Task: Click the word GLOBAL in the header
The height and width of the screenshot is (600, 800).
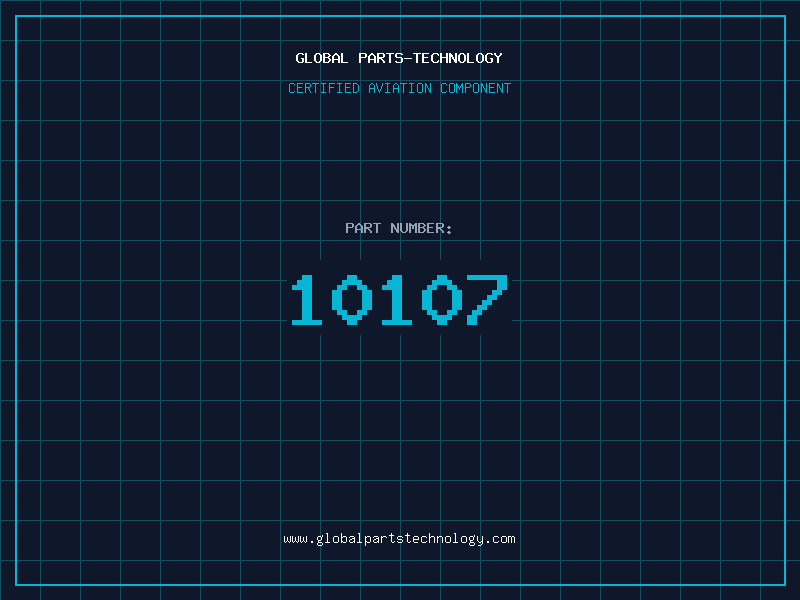Action: pos(322,58)
